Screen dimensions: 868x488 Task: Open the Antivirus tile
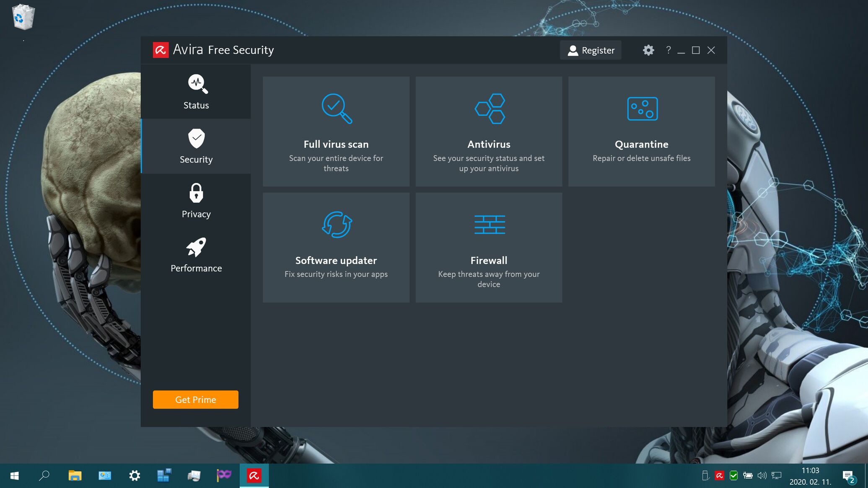[x=489, y=132]
